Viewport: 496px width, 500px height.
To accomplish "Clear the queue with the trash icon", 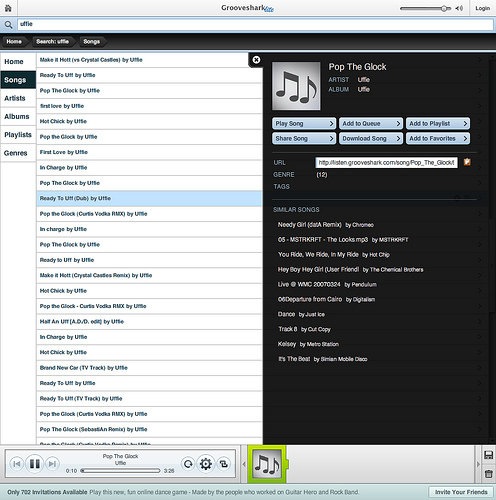I will click(488, 474).
